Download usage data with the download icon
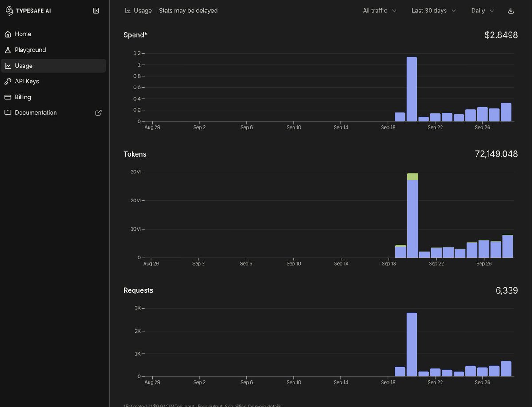Image resolution: width=532 pixels, height=407 pixels. coord(511,11)
